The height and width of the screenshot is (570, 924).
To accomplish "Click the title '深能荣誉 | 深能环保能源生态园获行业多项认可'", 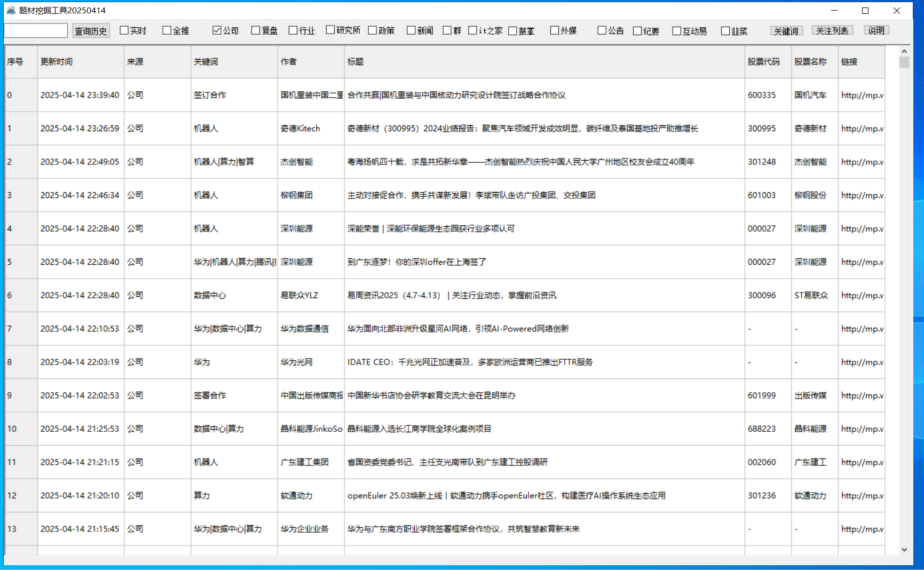I will coord(431,228).
